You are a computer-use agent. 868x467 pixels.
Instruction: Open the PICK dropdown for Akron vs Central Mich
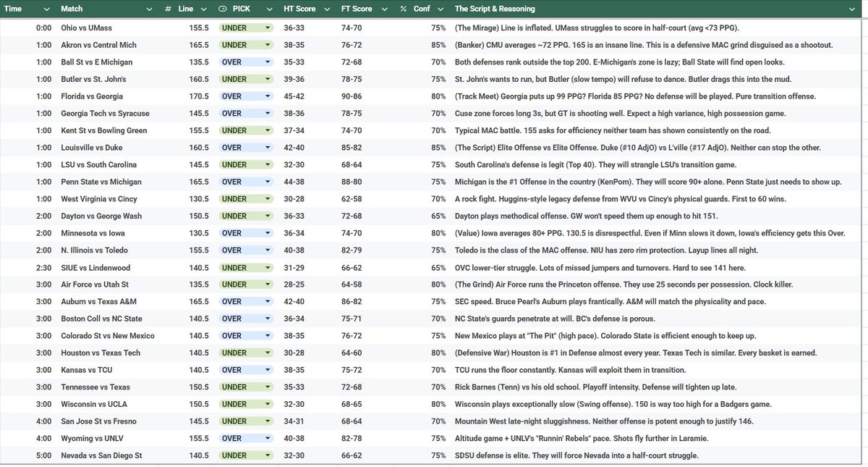(x=268, y=45)
